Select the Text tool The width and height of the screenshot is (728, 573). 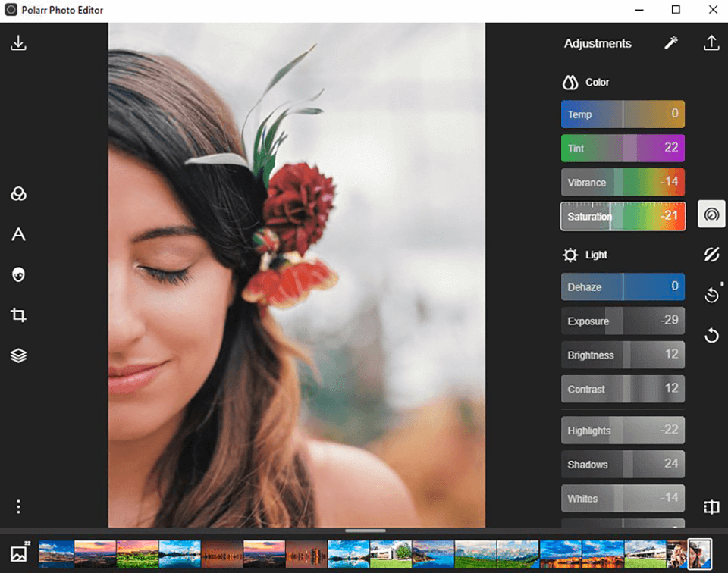18,234
